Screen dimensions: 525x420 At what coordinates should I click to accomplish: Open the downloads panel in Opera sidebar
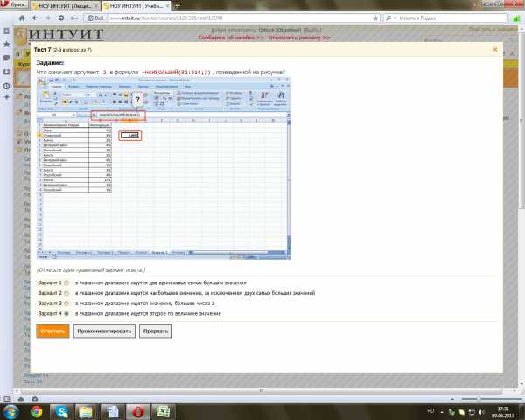pos(6,72)
